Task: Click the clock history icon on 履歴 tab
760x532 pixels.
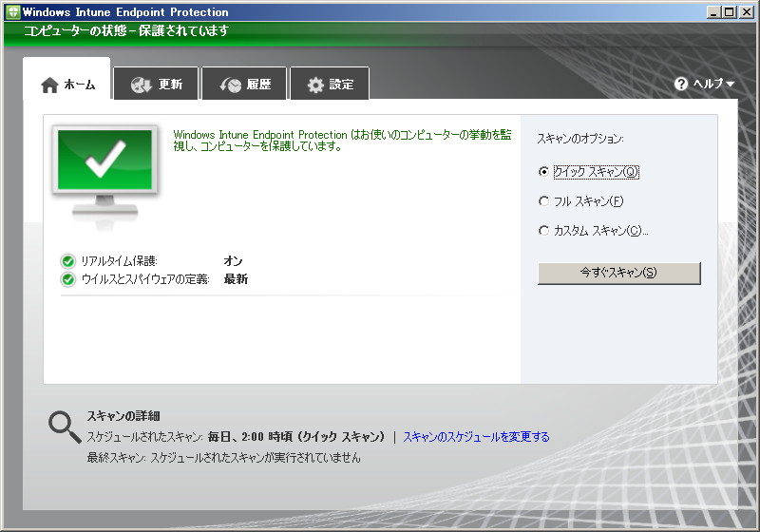Action: (x=230, y=85)
